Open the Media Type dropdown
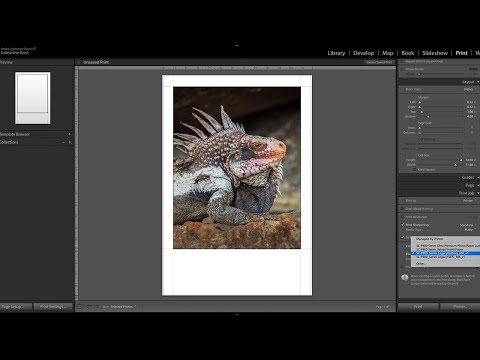The width and height of the screenshot is (480, 360). tap(469, 230)
